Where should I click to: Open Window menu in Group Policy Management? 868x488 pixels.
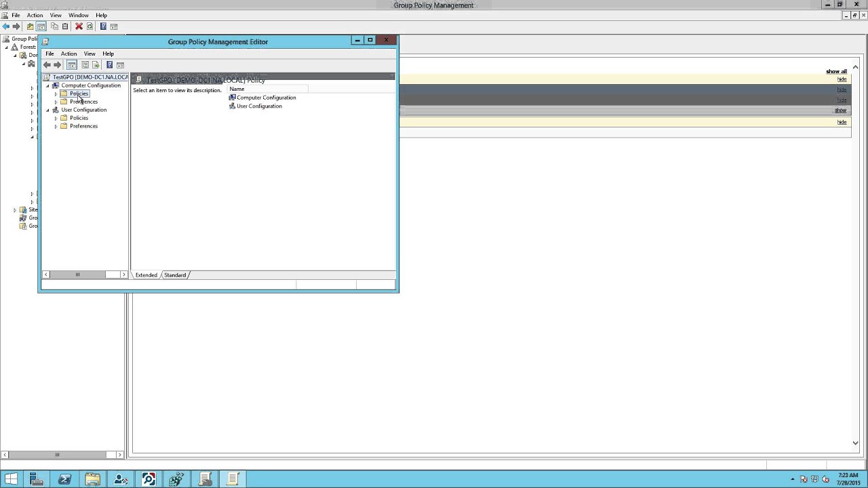coord(79,15)
